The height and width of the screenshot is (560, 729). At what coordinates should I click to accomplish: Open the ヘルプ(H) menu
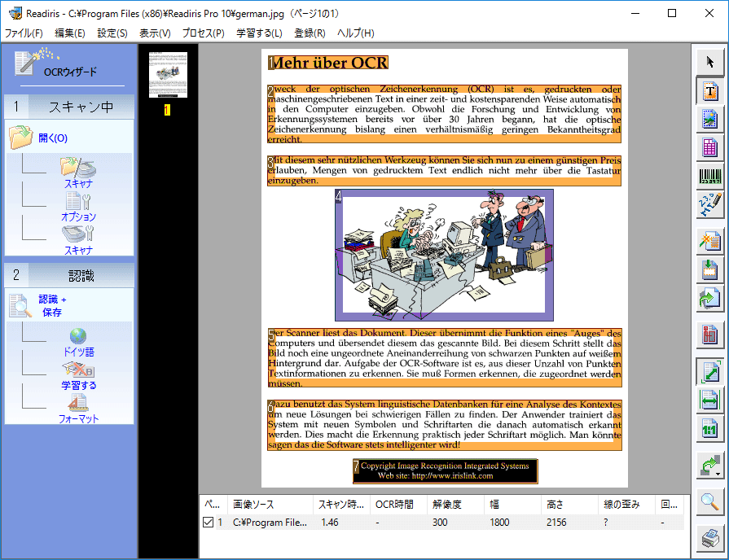click(355, 33)
